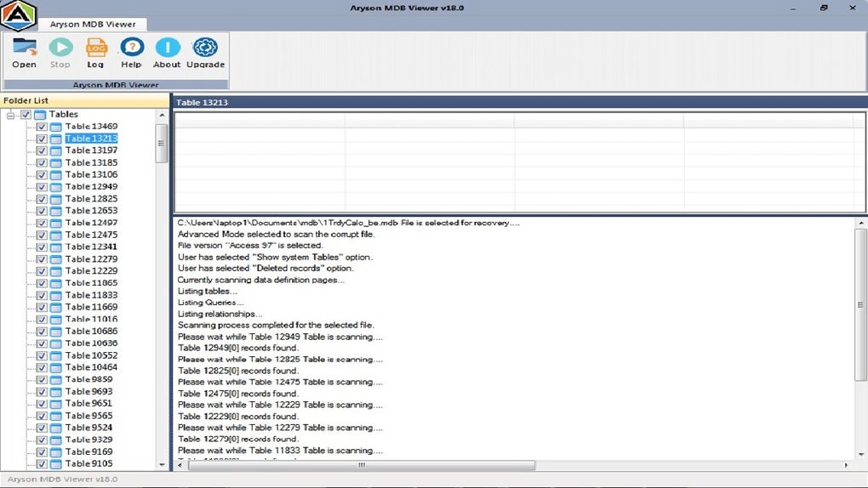Click the table icon for Table 12341
Screen dimensions: 868x488
(x=56, y=247)
